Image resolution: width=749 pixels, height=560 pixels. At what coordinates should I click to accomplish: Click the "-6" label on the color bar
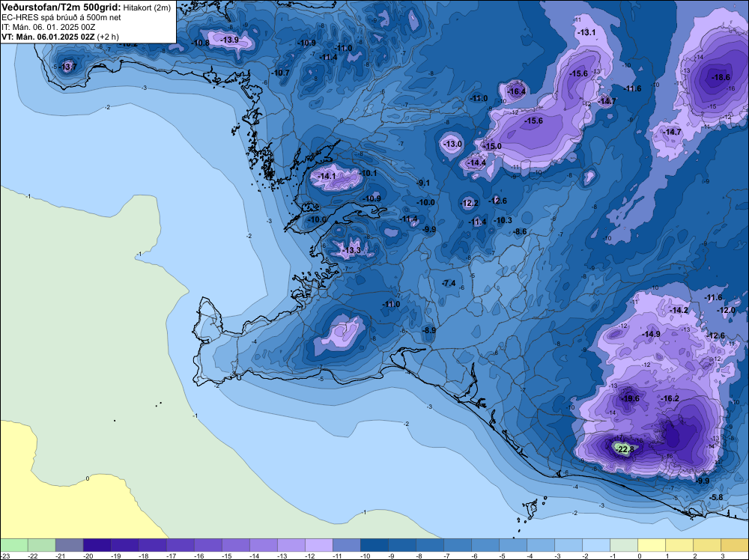[475, 556]
